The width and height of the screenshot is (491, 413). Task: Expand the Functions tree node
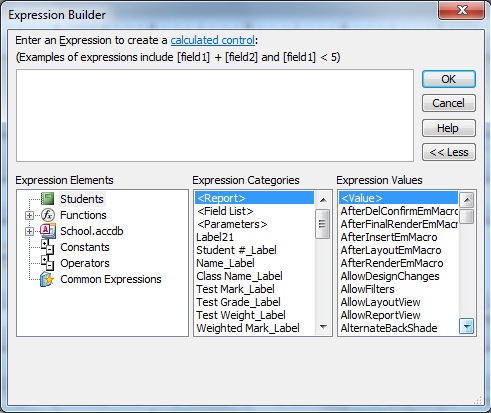(x=29, y=215)
